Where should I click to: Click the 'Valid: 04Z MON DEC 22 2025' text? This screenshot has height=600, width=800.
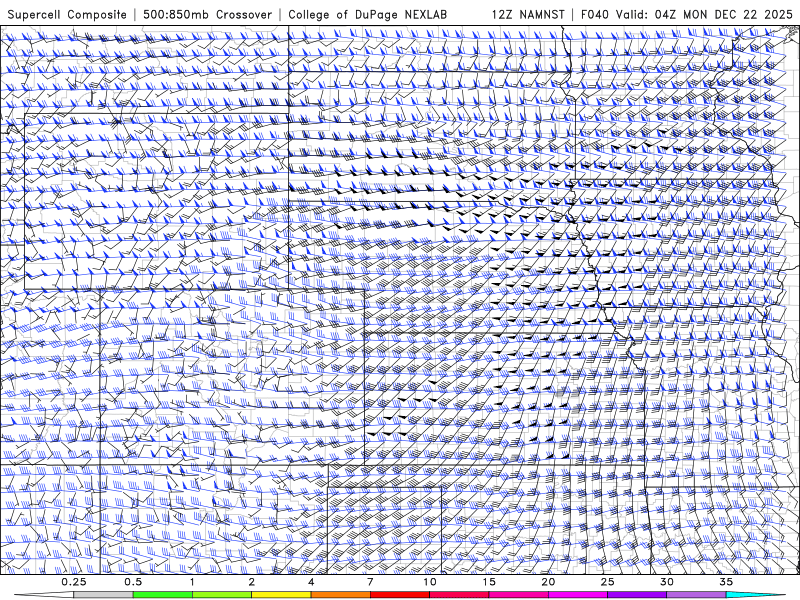705,15
